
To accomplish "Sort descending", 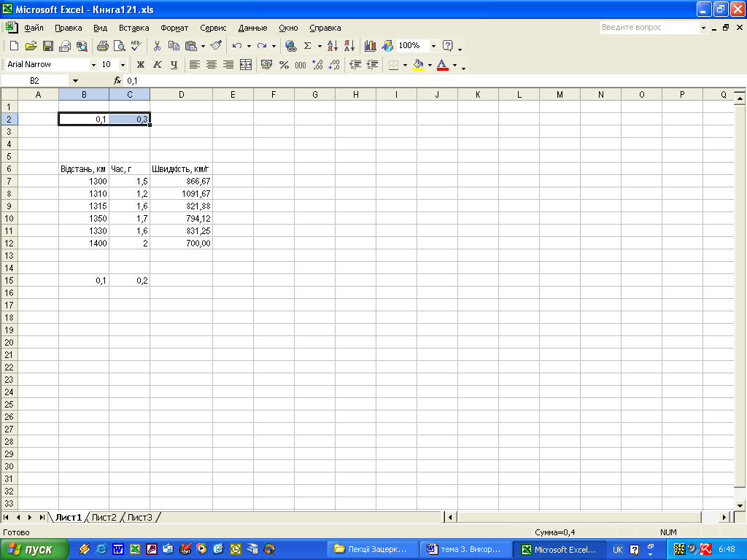I will click(x=349, y=46).
